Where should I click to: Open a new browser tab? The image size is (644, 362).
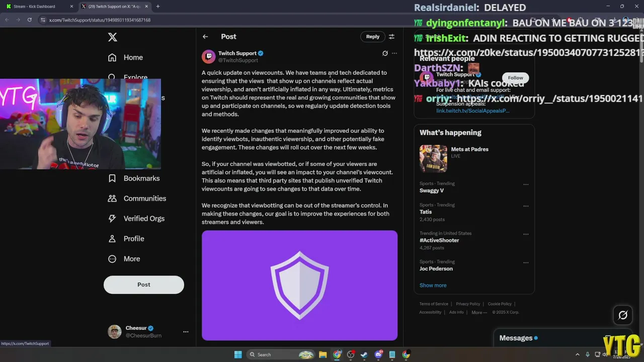click(x=158, y=7)
